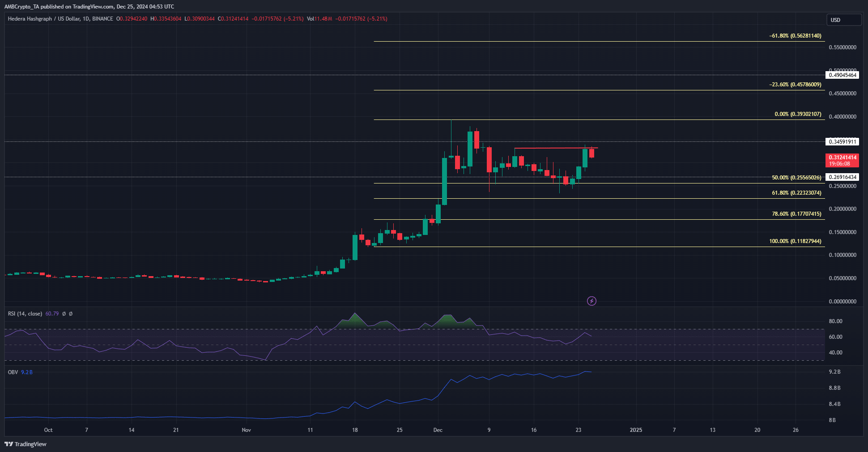The height and width of the screenshot is (452, 868).
Task: Click the red horizontal resistance line
Action: [556, 148]
